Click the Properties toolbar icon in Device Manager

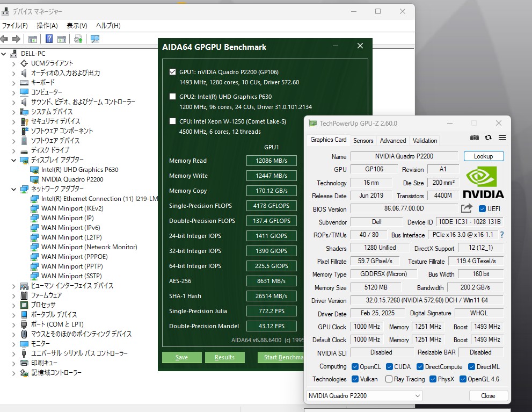coord(62,39)
